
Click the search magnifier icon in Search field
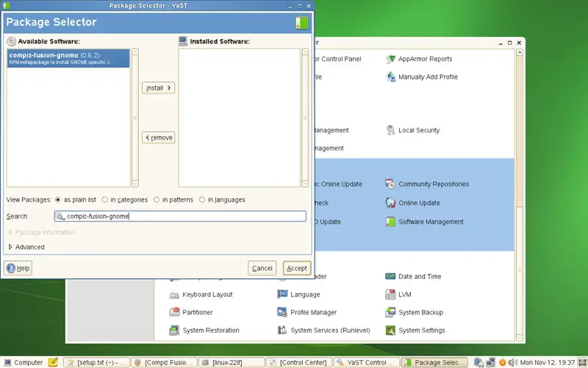[x=60, y=216]
